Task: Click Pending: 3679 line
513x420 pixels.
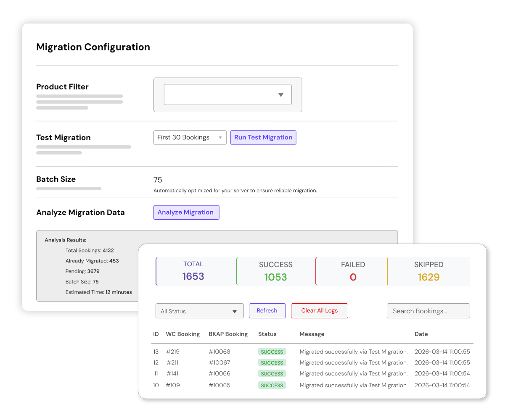Action: (x=82, y=271)
